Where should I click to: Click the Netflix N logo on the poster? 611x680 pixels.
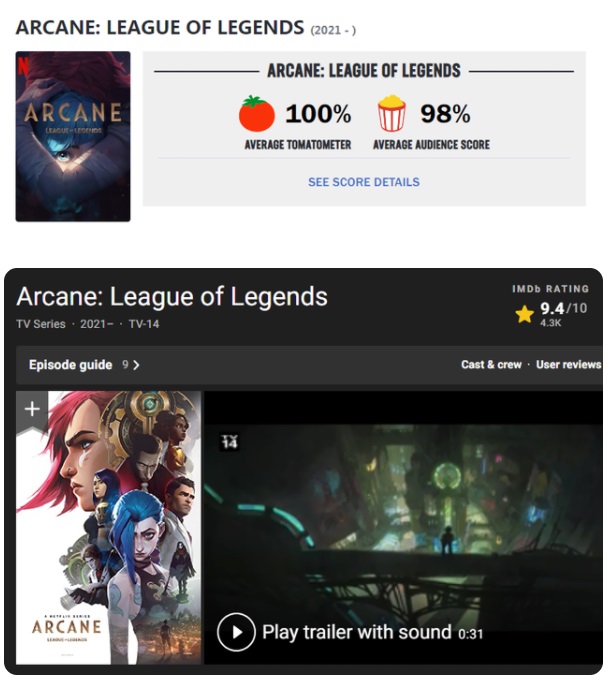(x=23, y=66)
